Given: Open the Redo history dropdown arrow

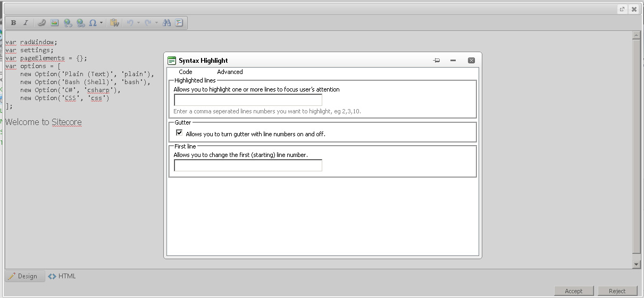Looking at the screenshot, I should 156,23.
